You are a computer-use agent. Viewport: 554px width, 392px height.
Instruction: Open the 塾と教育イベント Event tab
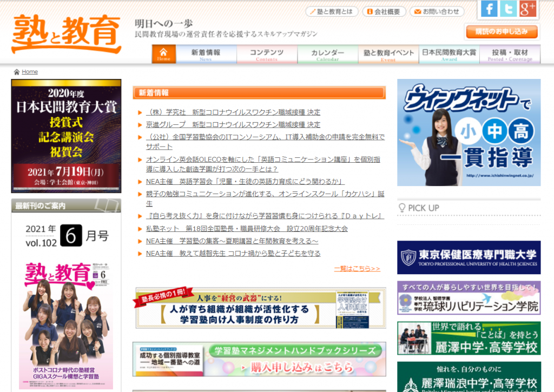[388, 54]
